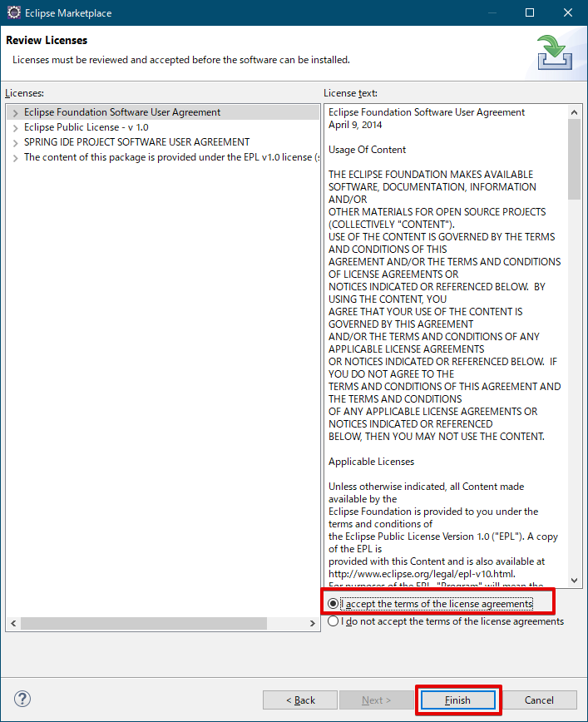Expand Eclipse Public License - v 1.0
The height and width of the screenshot is (722, 588).
[15, 127]
